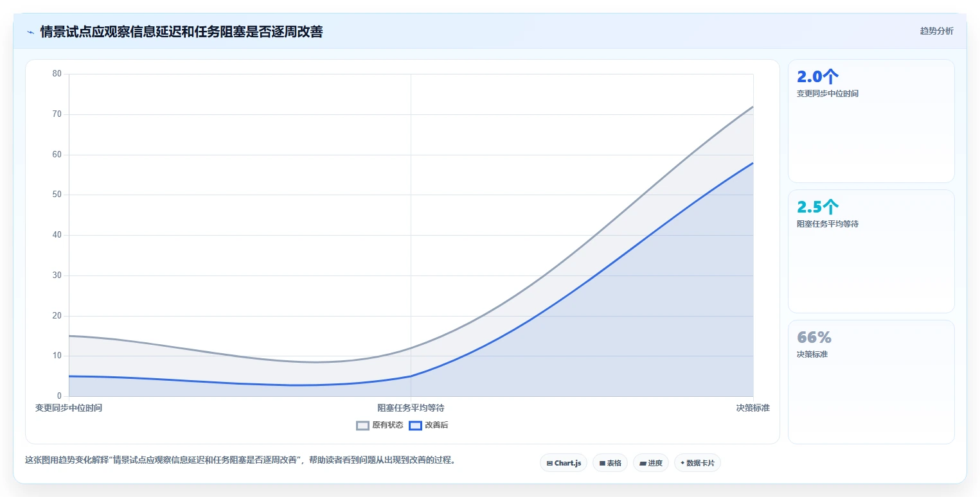Select the 表格 tag
The image size is (980, 497).
coord(610,463)
